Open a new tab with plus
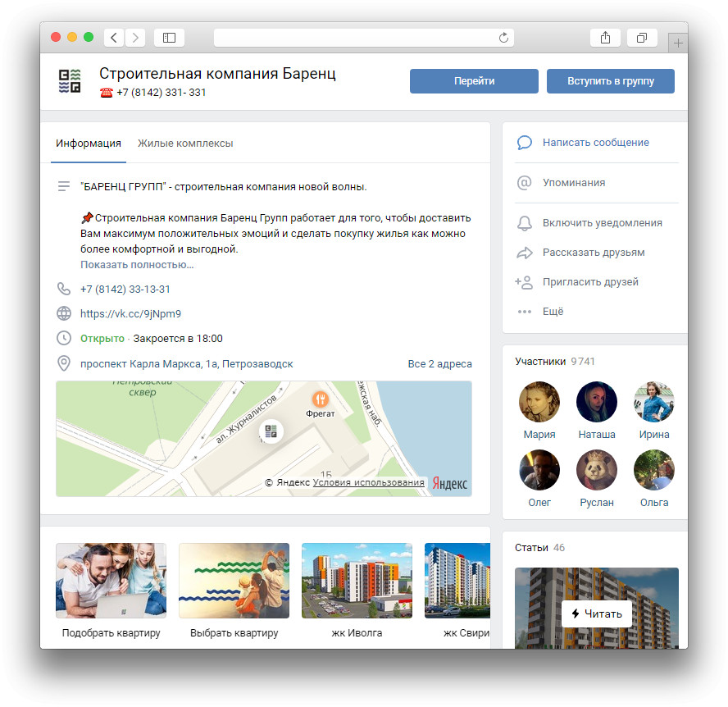The height and width of the screenshot is (707, 728). pyautogui.click(x=678, y=43)
